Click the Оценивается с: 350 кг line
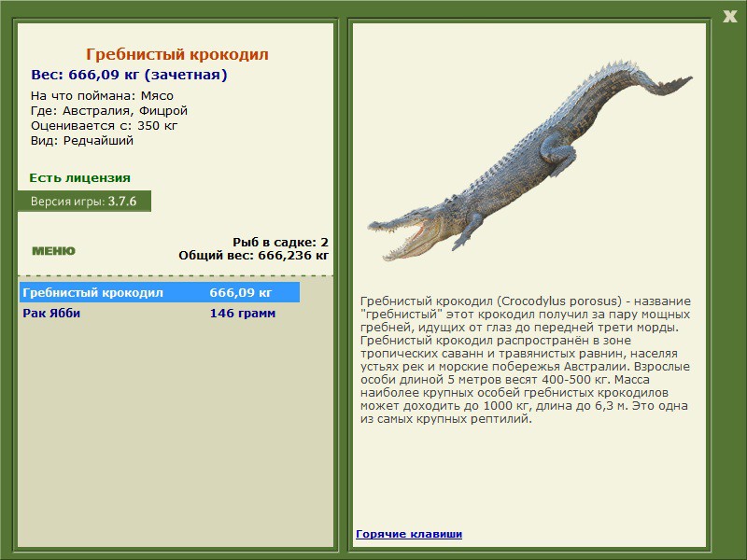This screenshot has height=560, width=747. 104,126
